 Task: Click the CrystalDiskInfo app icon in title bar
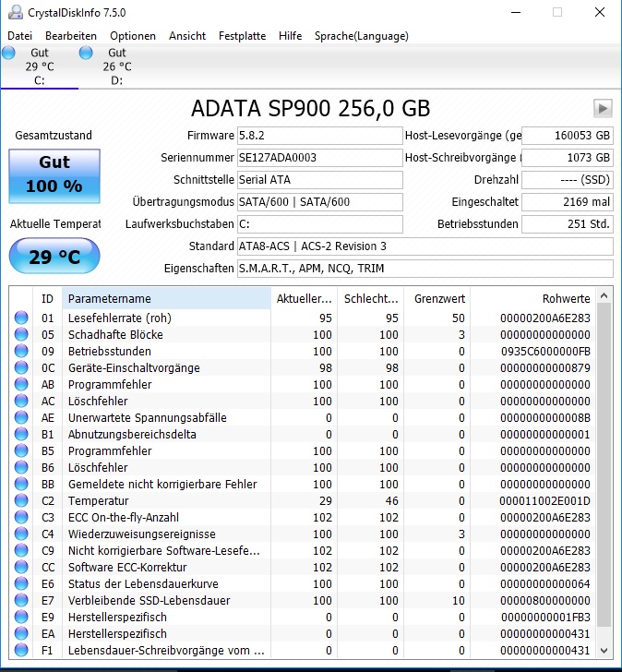point(16,12)
